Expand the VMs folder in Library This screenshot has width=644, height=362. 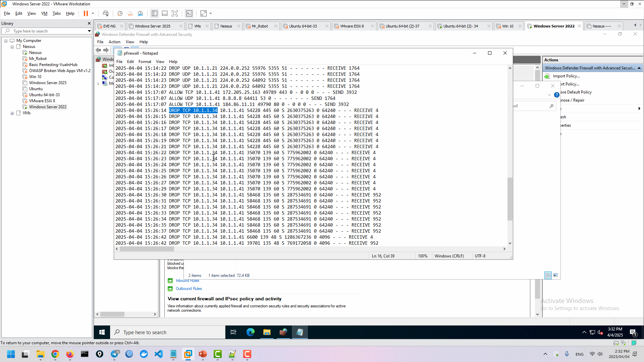point(12,113)
